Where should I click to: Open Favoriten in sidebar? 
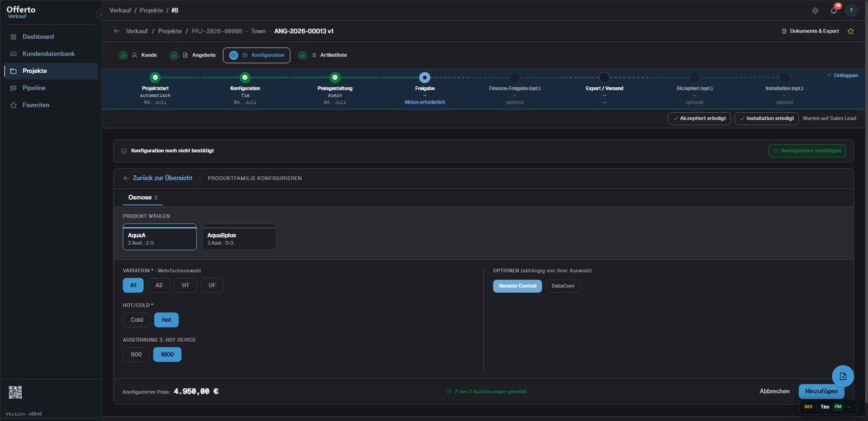(51, 105)
